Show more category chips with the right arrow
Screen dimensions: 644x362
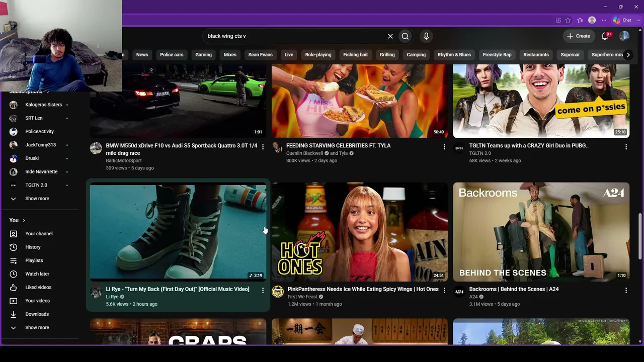tap(628, 55)
